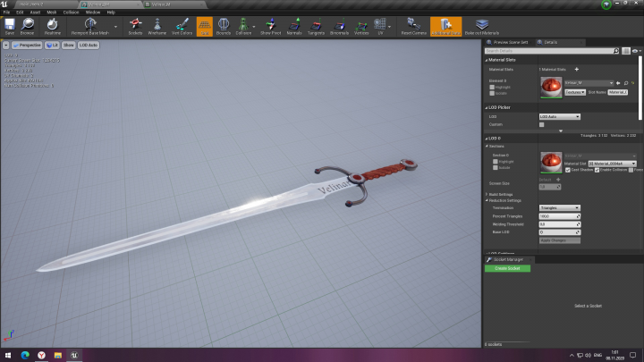Open Material Slot dropdown in Section 0

coord(612,164)
